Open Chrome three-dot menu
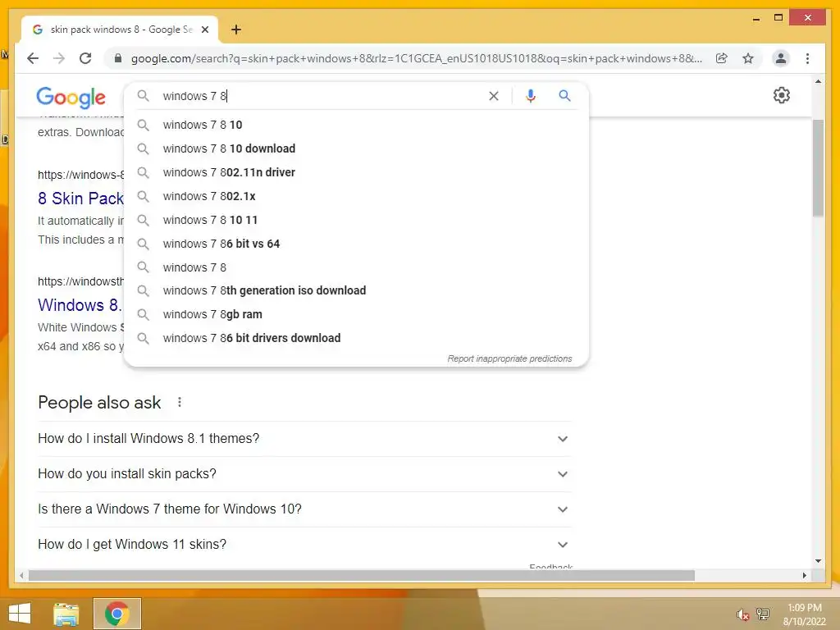 click(x=807, y=58)
